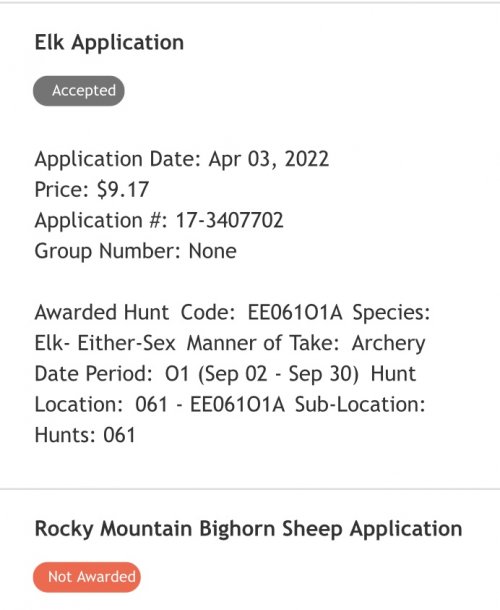Click the Elk- Either-Sex species value
The height and width of the screenshot is (610, 500).
tap(105, 343)
